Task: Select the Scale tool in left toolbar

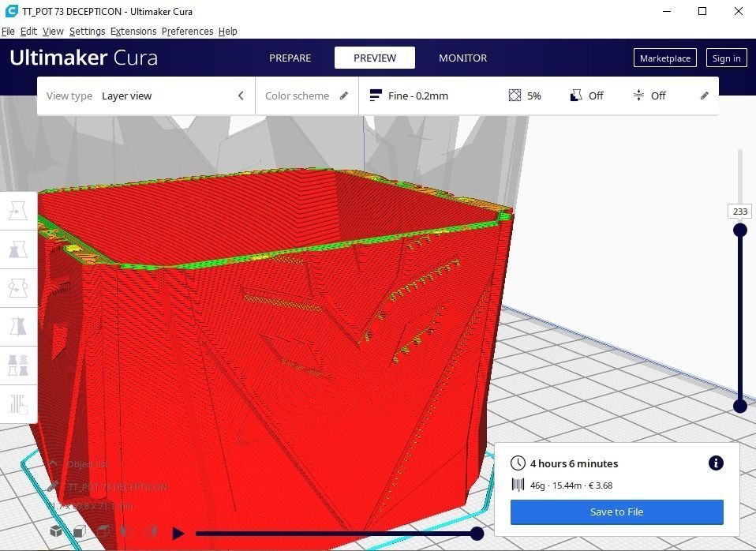Action: click(18, 250)
